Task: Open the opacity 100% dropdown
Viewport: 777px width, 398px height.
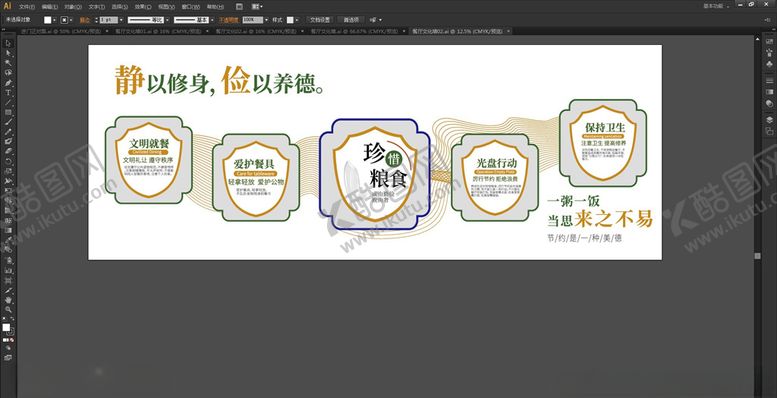Action: [x=267, y=20]
